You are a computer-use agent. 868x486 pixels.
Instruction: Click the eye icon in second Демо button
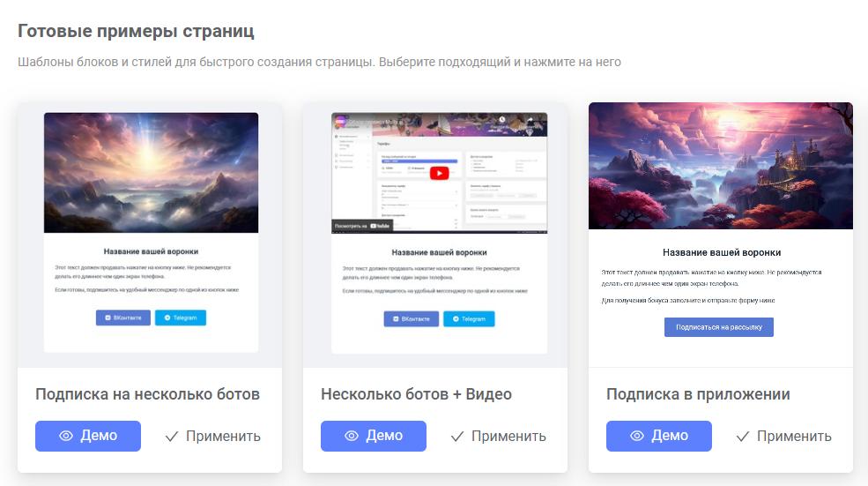(352, 436)
